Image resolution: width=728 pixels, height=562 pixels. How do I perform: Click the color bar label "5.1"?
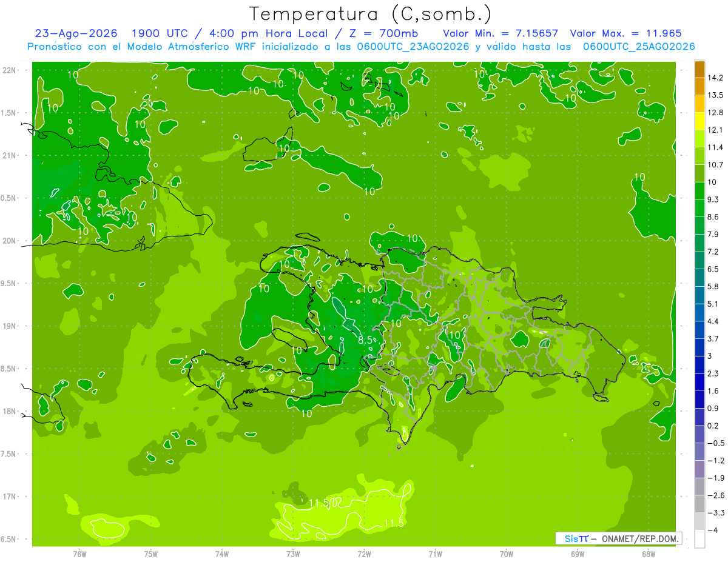714,304
